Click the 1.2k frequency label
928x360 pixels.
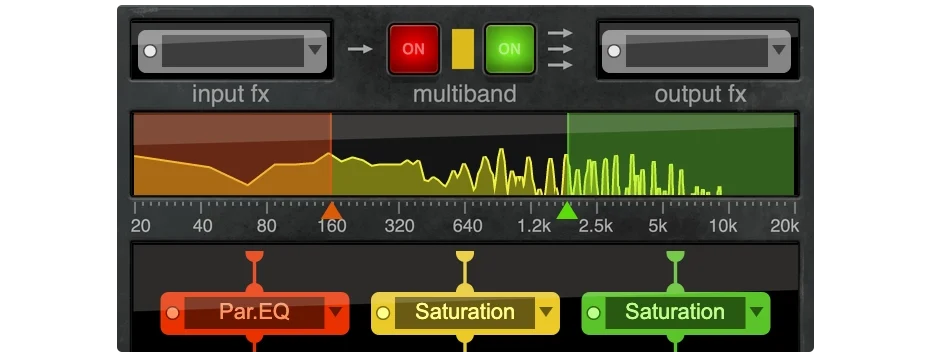coord(534,226)
